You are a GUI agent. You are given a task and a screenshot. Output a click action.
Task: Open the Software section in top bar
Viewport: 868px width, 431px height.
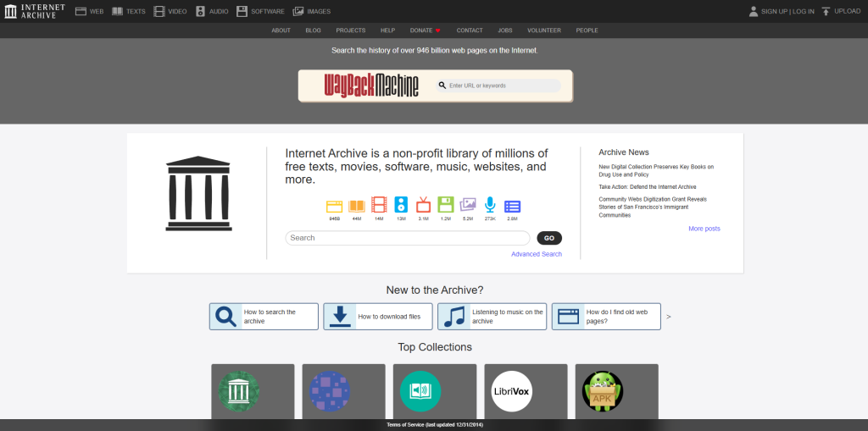(x=260, y=11)
